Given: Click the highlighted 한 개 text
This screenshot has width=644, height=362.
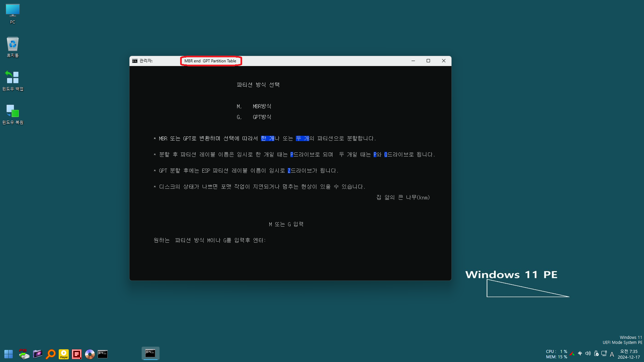Looking at the screenshot, I should (268, 138).
